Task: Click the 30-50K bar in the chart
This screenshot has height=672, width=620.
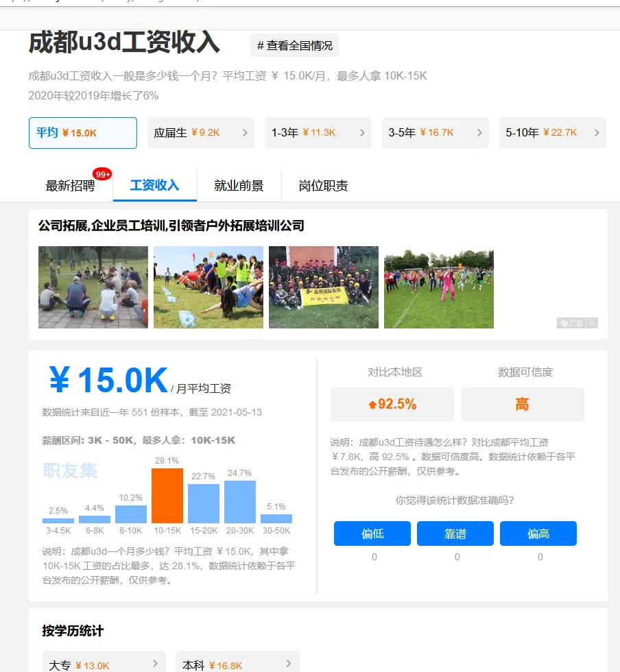Action: coord(276,518)
